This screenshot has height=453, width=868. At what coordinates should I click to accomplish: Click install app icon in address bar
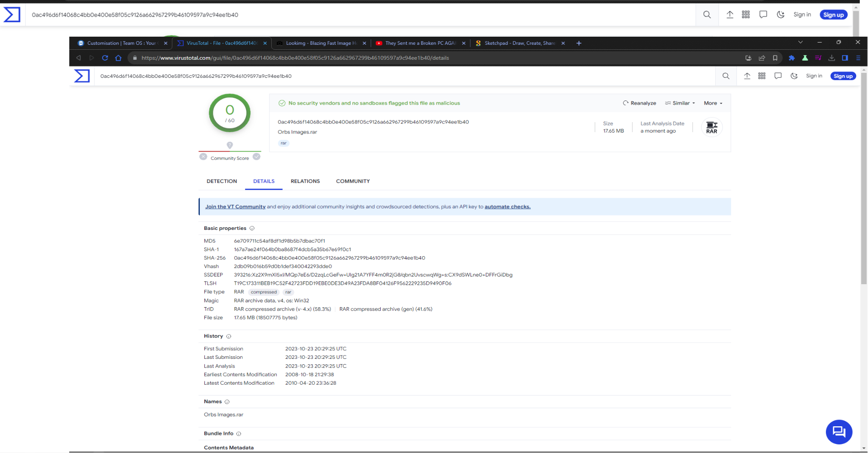pos(749,58)
